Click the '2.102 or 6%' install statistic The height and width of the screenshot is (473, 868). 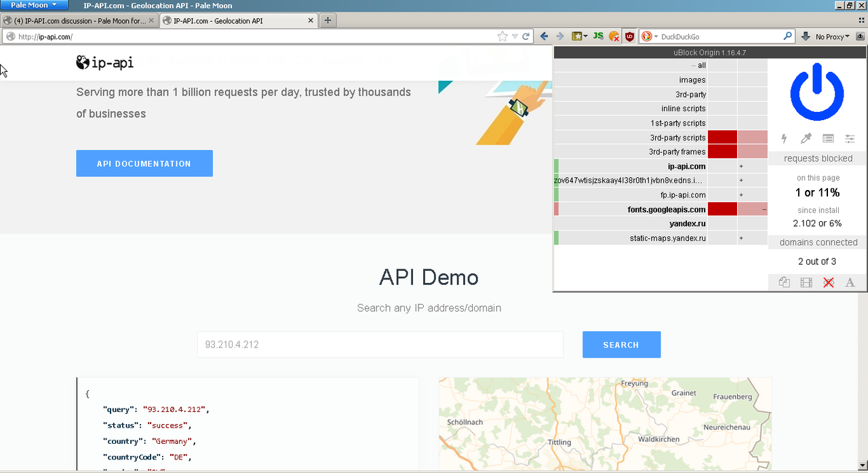pyautogui.click(x=818, y=223)
